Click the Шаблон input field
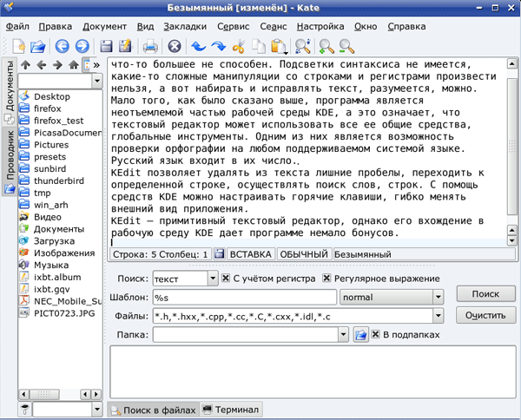521x420 pixels. [245, 297]
